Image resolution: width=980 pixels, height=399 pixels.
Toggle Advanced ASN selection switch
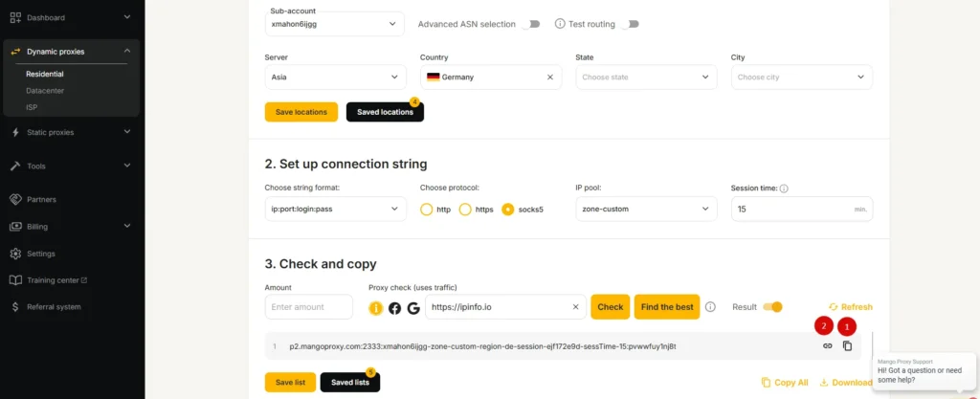click(530, 24)
